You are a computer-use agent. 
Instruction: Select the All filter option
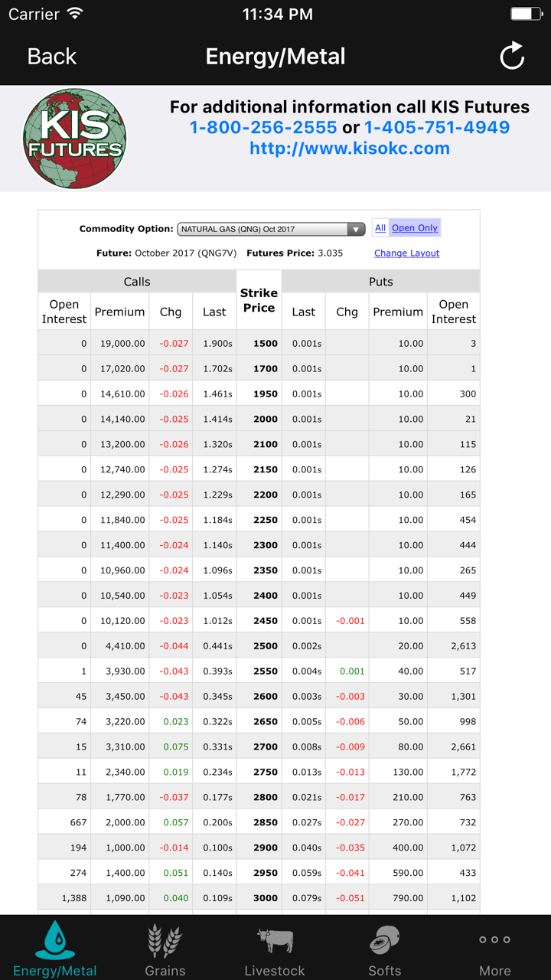pyautogui.click(x=380, y=228)
